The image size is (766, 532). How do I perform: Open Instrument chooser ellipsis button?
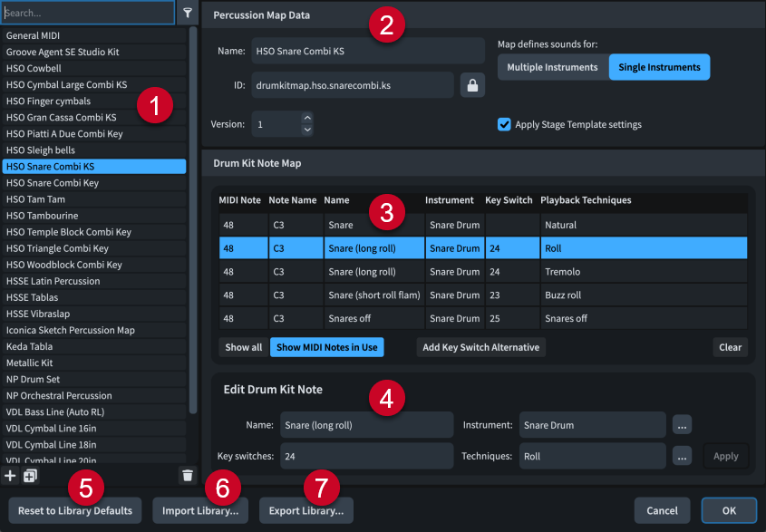click(x=682, y=425)
